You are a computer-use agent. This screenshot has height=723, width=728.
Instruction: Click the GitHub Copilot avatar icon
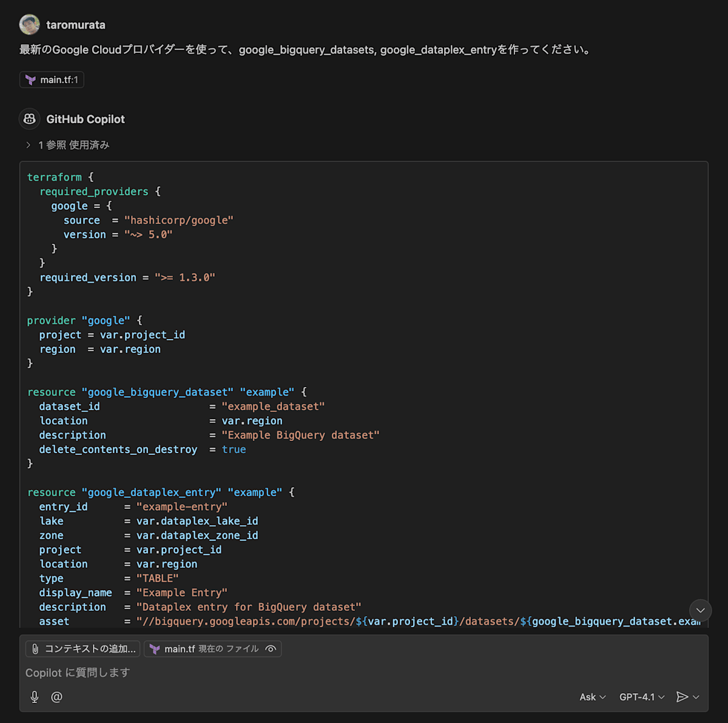30,119
